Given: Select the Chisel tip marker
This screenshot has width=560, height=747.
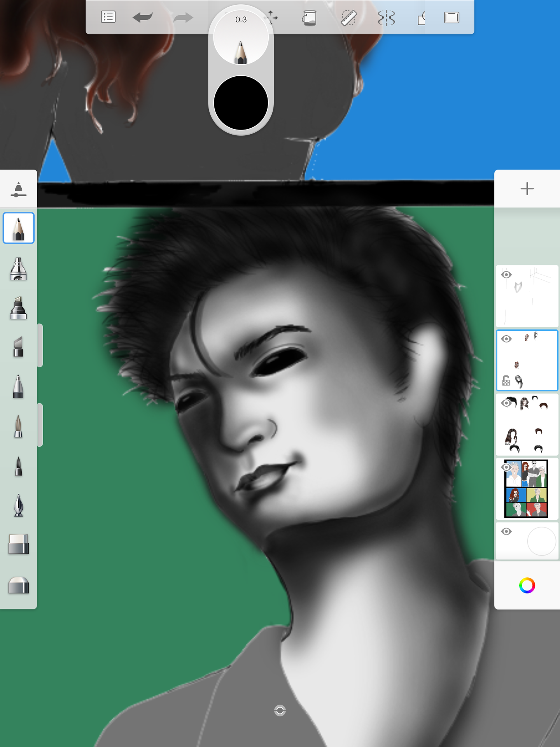Looking at the screenshot, I should (x=18, y=347).
